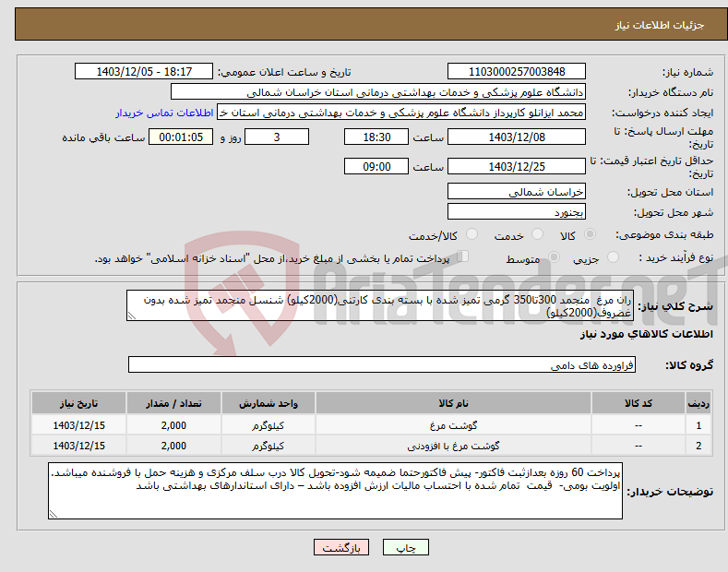The width and height of the screenshot is (728, 572).
Task: Click the توضیحات خریدار text area
Action: pyautogui.click(x=335, y=491)
